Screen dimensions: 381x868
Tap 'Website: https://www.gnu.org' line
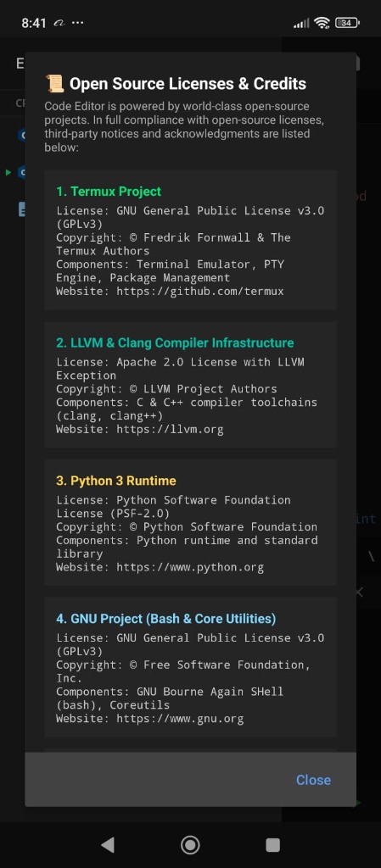click(150, 719)
